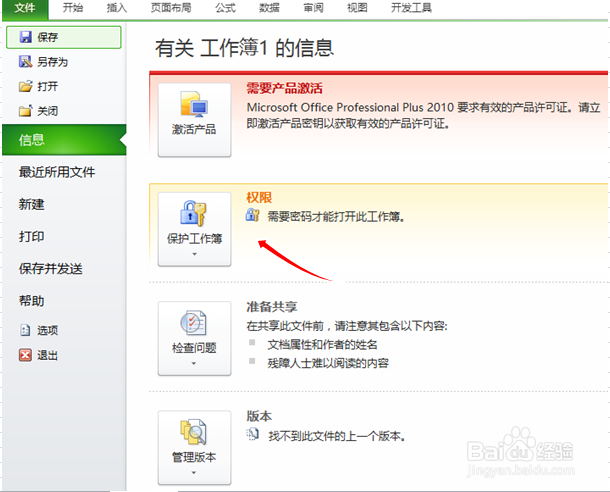The height and width of the screenshot is (492, 610).
Task: Click the 准备共享 heading
Action: pos(272,307)
